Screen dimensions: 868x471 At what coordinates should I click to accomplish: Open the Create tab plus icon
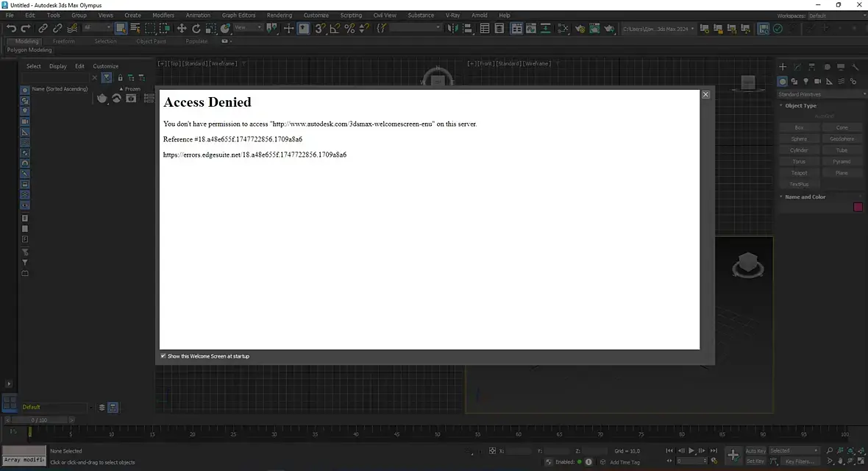[783, 67]
